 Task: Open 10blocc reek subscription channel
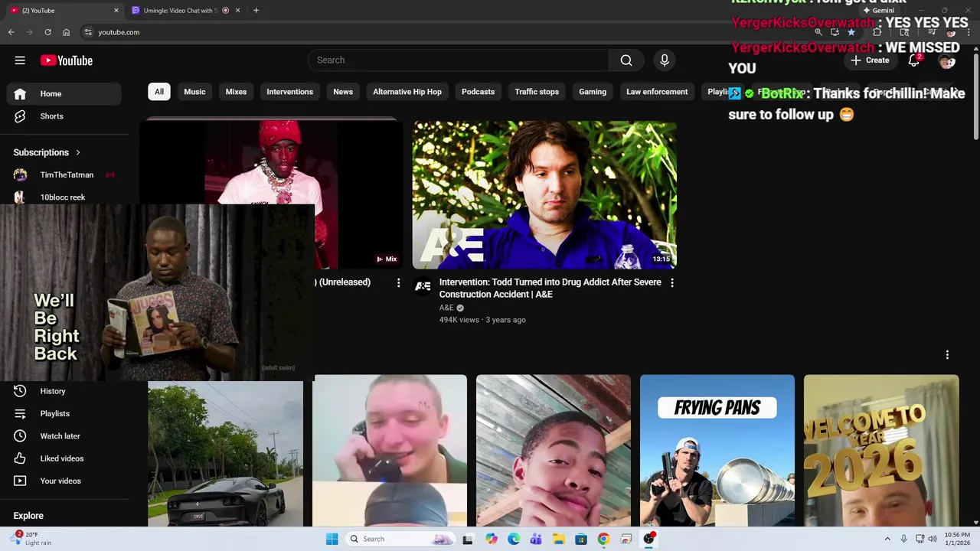point(64,197)
